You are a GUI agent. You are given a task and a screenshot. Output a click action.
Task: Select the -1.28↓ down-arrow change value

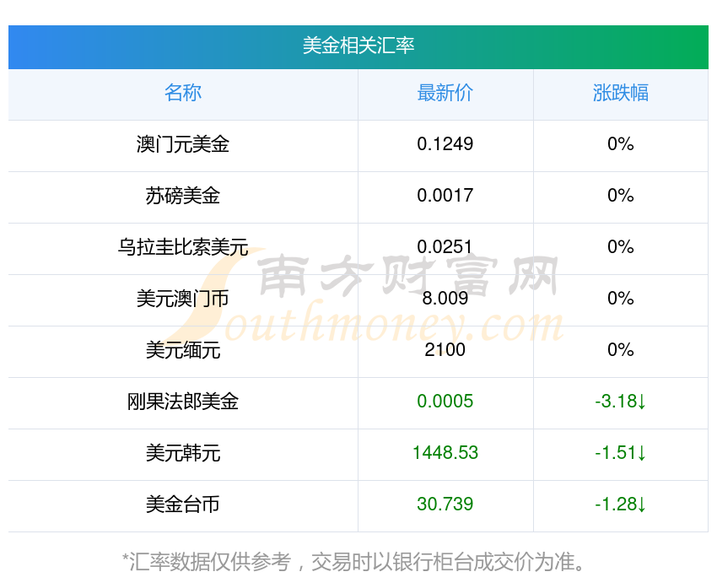[621, 504]
